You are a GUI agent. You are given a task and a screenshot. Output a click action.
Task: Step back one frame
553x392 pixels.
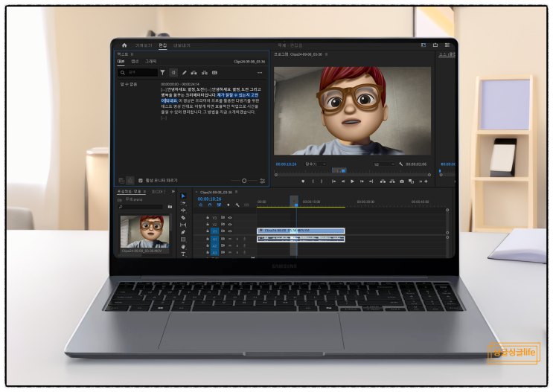click(343, 181)
